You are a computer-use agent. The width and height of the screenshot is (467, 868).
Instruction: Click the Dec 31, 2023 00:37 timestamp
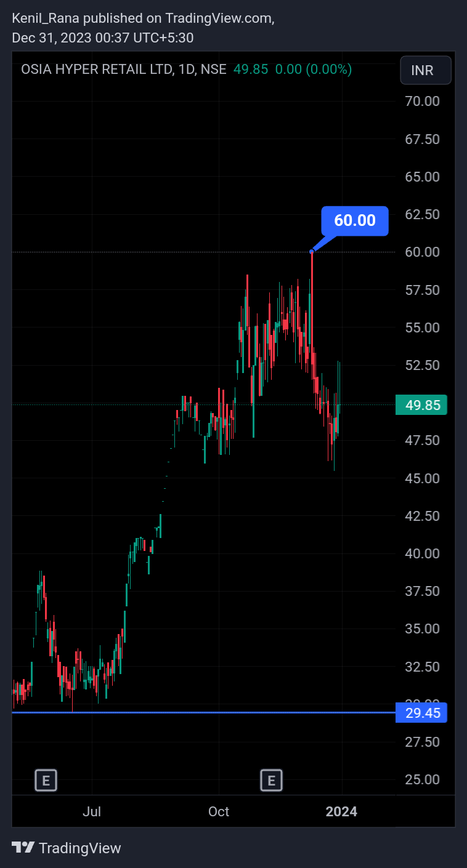[x=103, y=38]
